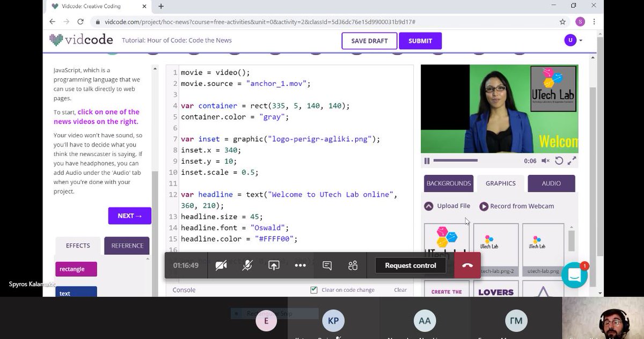The height and width of the screenshot is (339, 644).
Task: Select the CREATE THE graphic thumbnail
Action: coord(447,289)
